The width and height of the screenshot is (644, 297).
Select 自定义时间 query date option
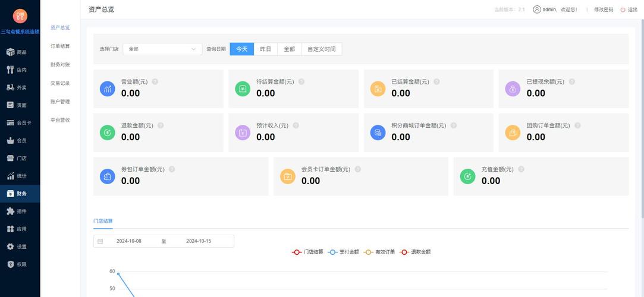coord(322,49)
